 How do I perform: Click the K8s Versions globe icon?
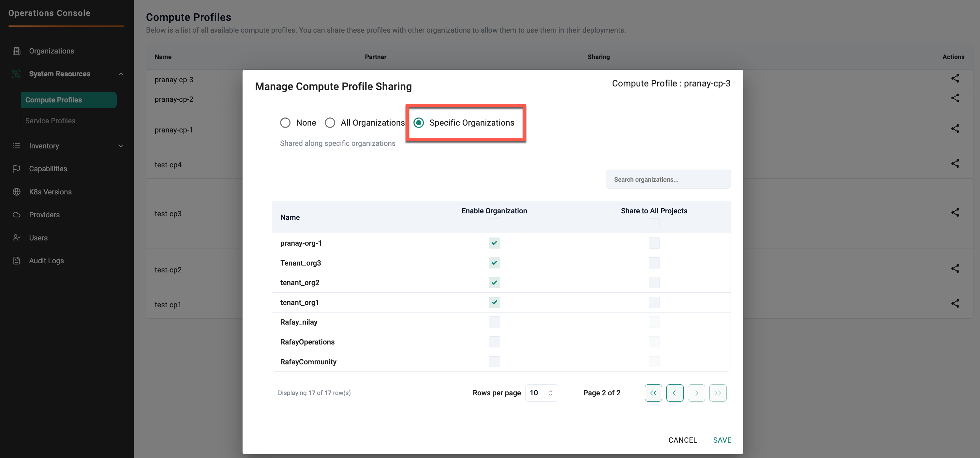(16, 191)
